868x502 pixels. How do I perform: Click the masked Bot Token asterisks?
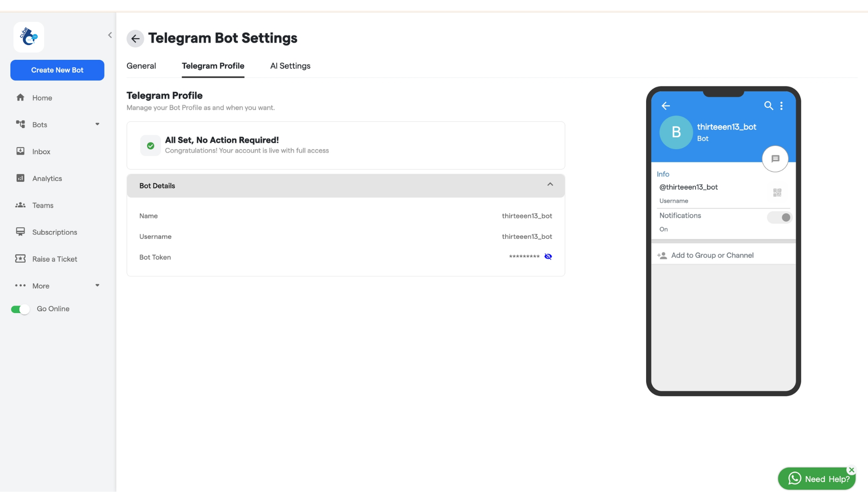point(524,257)
